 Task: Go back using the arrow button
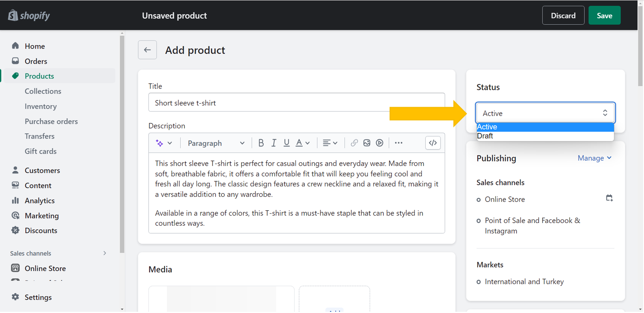click(x=147, y=50)
